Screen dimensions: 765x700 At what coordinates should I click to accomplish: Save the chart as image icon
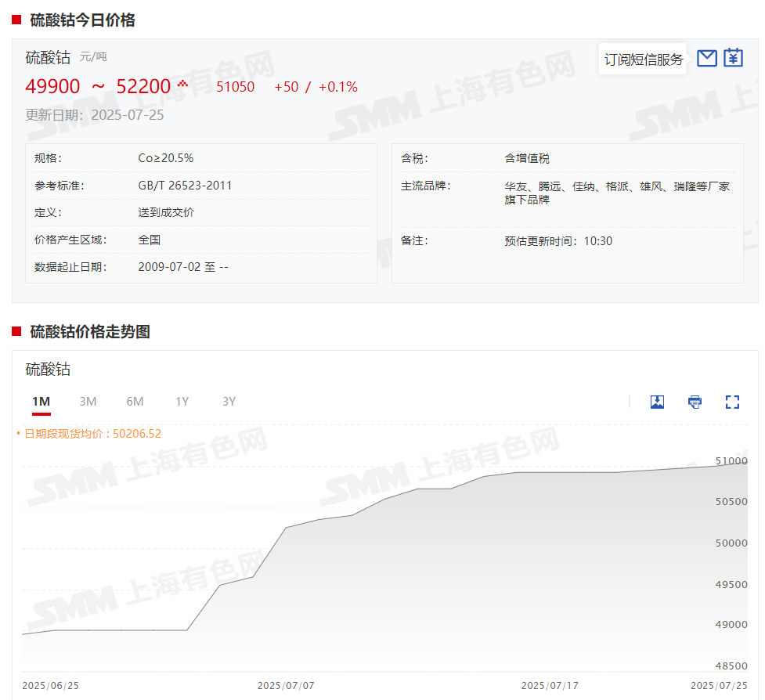tap(657, 402)
